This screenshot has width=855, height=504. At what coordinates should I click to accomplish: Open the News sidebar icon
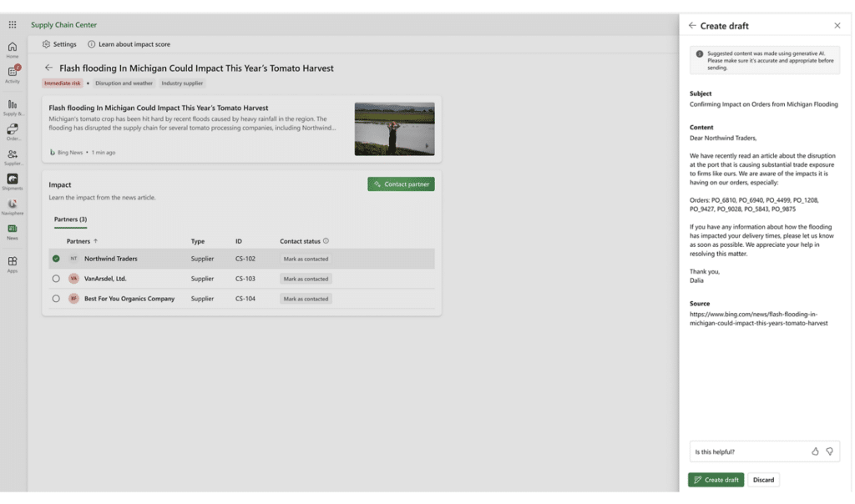click(x=13, y=229)
